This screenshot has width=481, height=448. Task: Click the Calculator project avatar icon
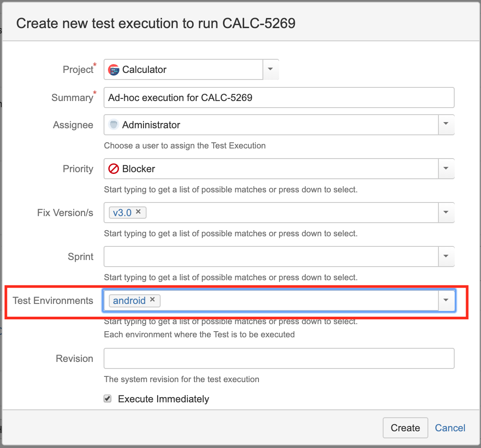(114, 70)
